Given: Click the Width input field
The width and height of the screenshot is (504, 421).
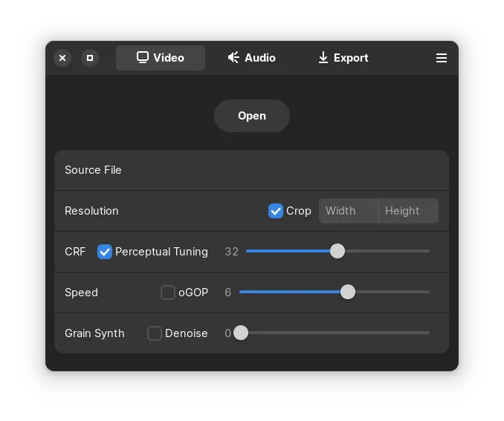Looking at the screenshot, I should 349,211.
